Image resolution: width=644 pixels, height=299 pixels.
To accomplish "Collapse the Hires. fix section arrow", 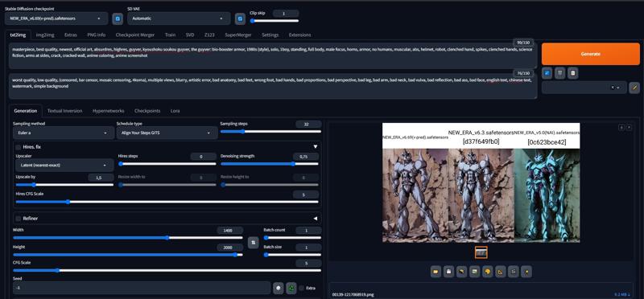I will click(x=316, y=147).
